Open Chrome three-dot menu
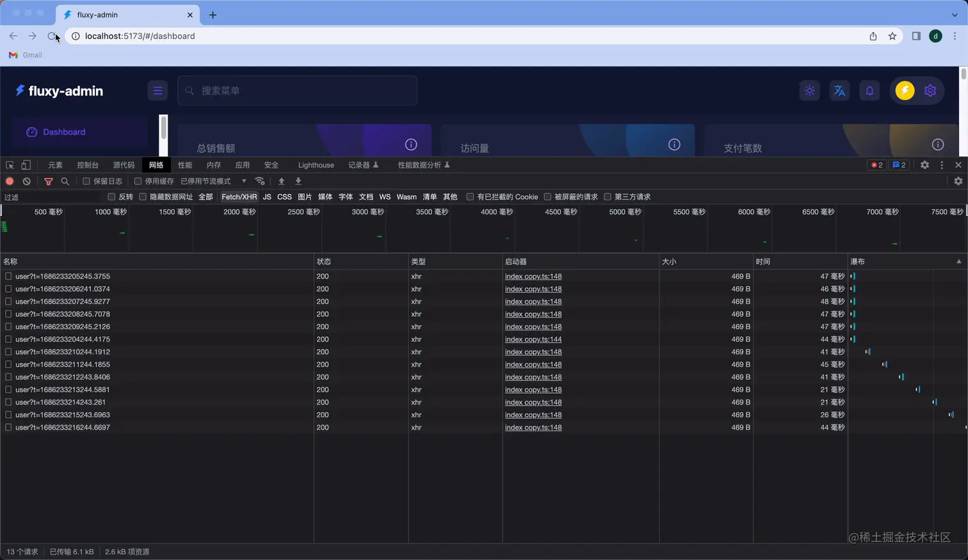Image resolution: width=968 pixels, height=560 pixels. coord(955,36)
